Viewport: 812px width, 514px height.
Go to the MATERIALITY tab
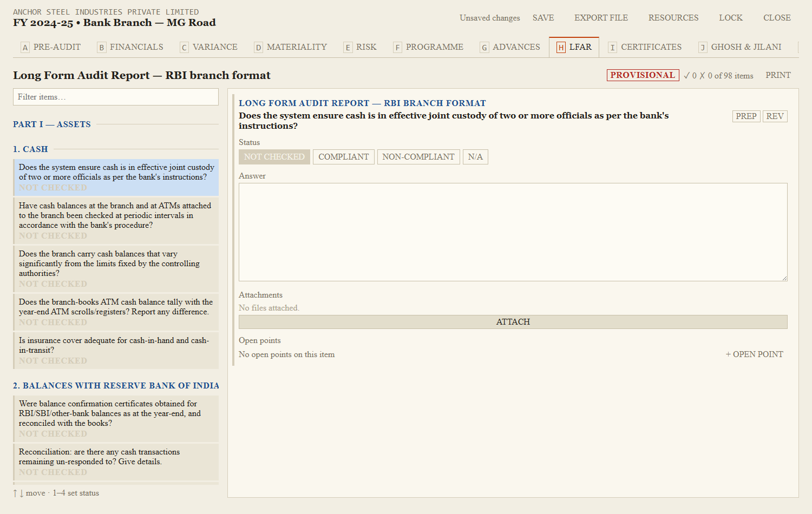(x=291, y=47)
